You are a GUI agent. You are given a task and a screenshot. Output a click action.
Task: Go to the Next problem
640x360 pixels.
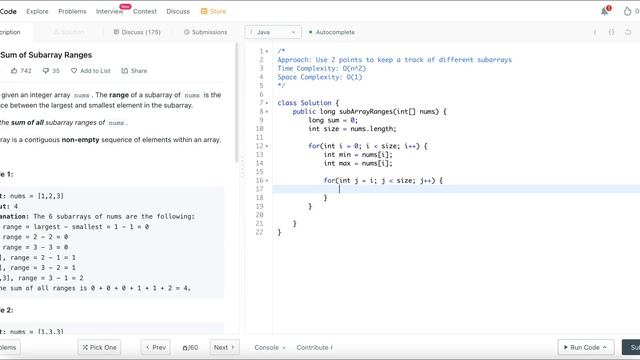tap(224, 347)
